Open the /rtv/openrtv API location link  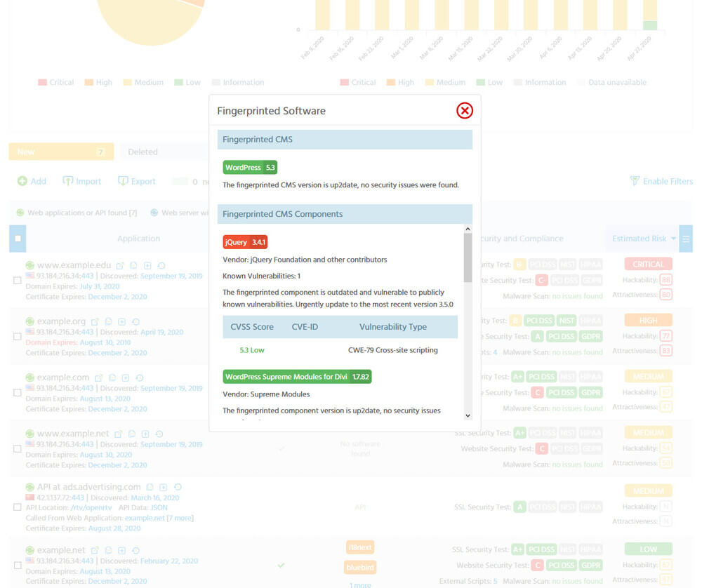[91, 507]
